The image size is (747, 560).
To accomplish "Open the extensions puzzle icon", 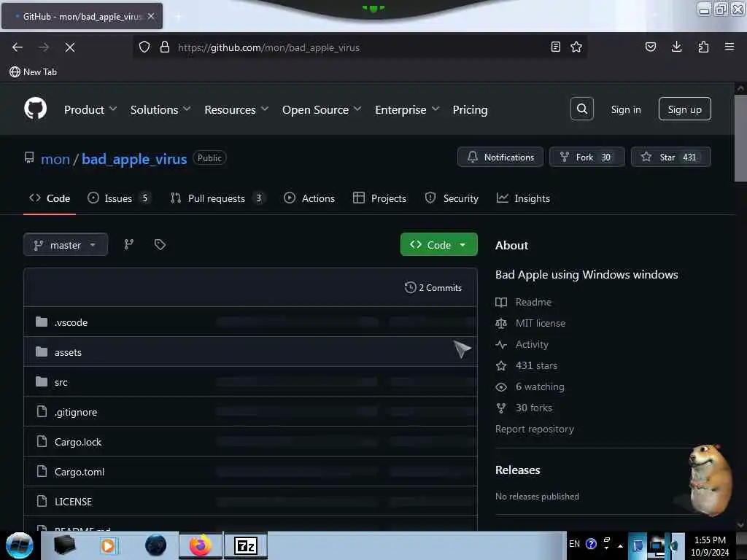I will pyautogui.click(x=703, y=47).
